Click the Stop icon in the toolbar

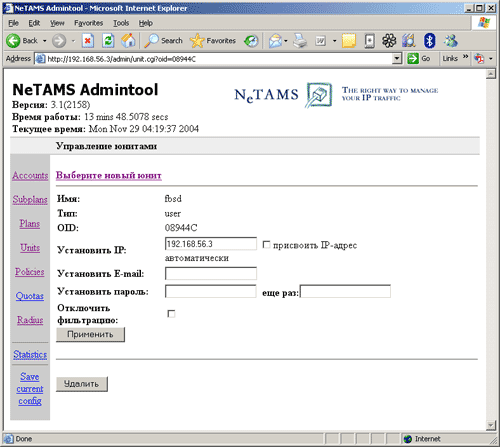(88, 41)
